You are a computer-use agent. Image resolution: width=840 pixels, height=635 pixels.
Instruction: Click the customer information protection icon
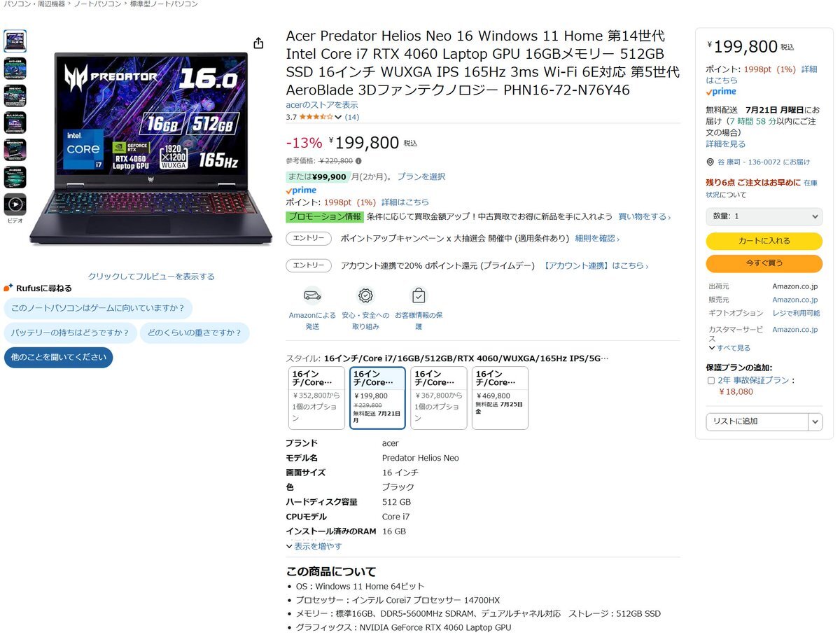pyautogui.click(x=419, y=295)
